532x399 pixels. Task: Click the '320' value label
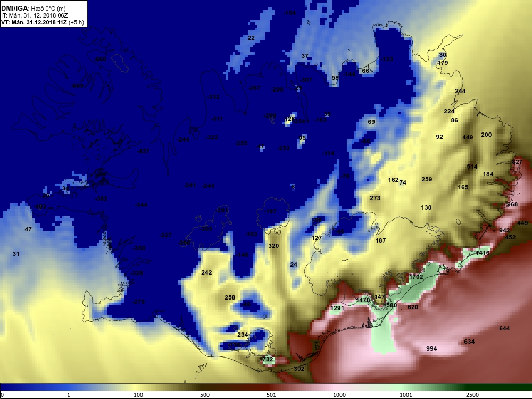(273, 246)
